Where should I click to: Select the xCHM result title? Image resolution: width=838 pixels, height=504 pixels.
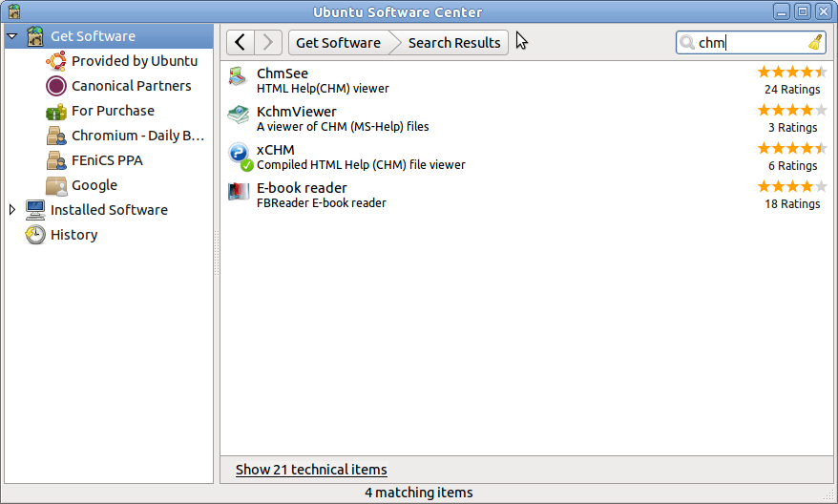pos(275,150)
